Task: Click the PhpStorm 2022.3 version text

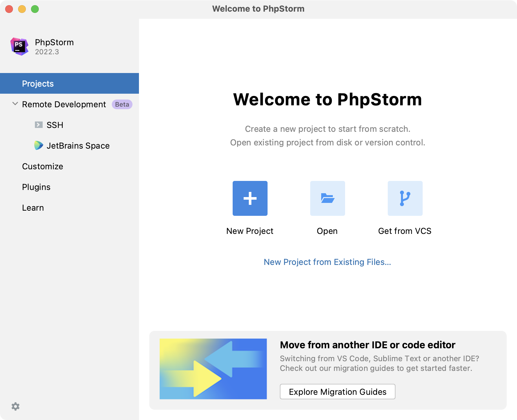Action: point(47,52)
